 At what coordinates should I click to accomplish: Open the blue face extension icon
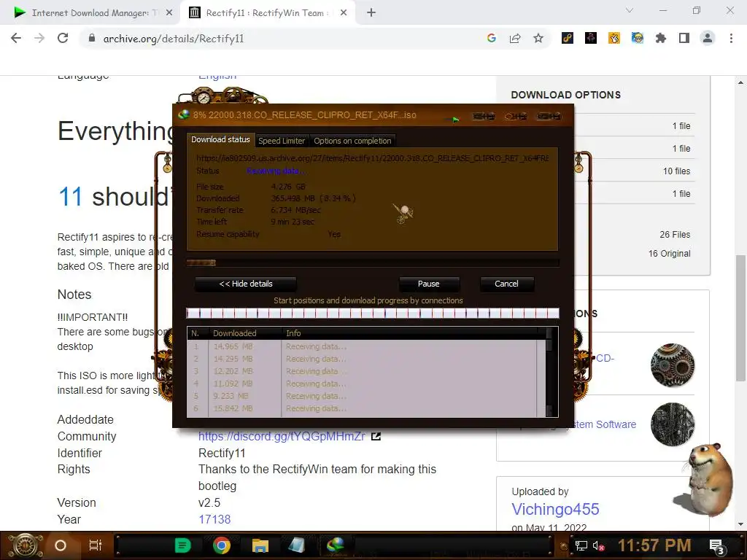[x=638, y=38]
